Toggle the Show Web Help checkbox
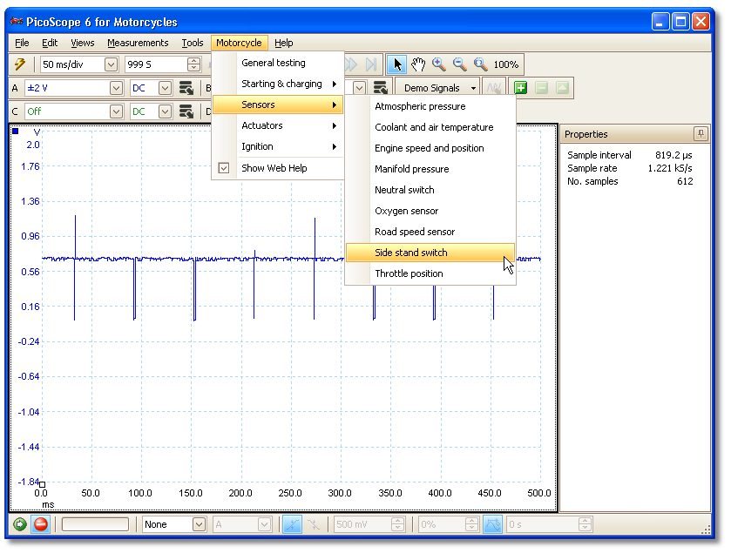 (x=224, y=168)
